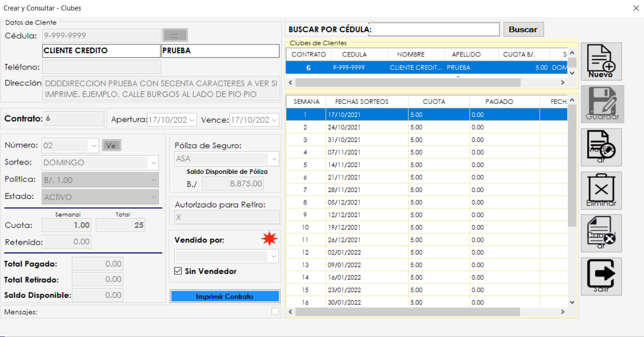The height and width of the screenshot is (337, 644).
Task: Select the contract 6 row in Clubes de Clientes
Action: coord(426,67)
